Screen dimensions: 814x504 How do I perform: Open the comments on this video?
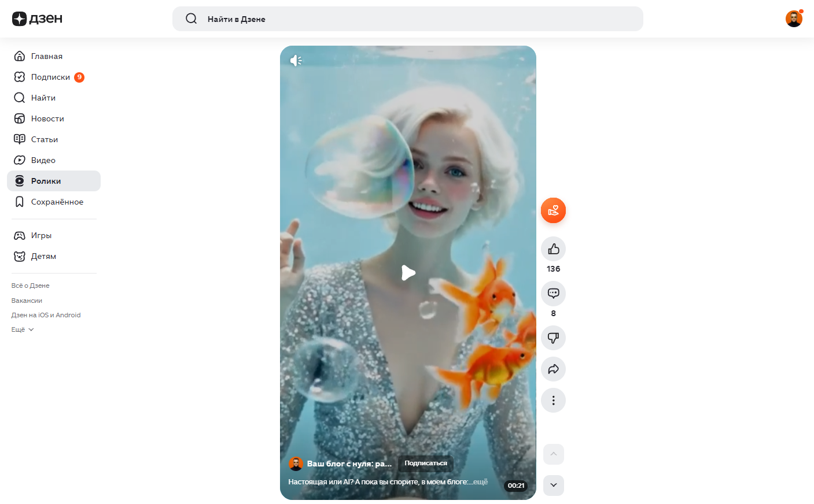click(553, 294)
